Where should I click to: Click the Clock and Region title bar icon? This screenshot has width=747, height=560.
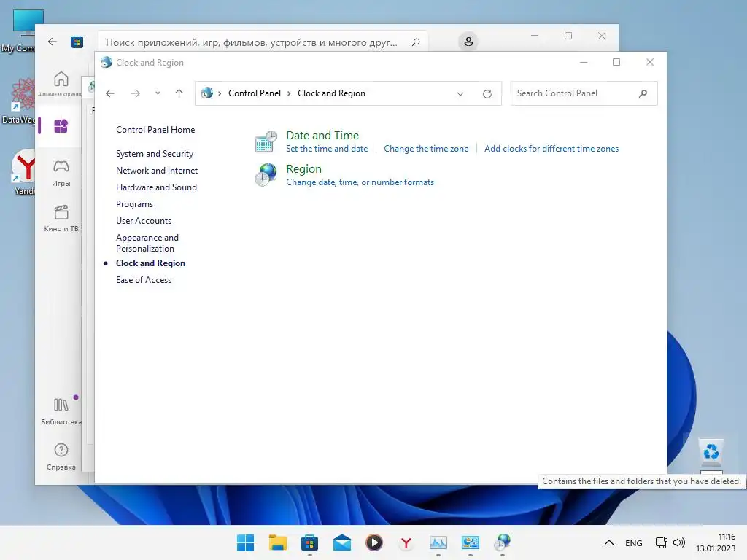tap(107, 63)
